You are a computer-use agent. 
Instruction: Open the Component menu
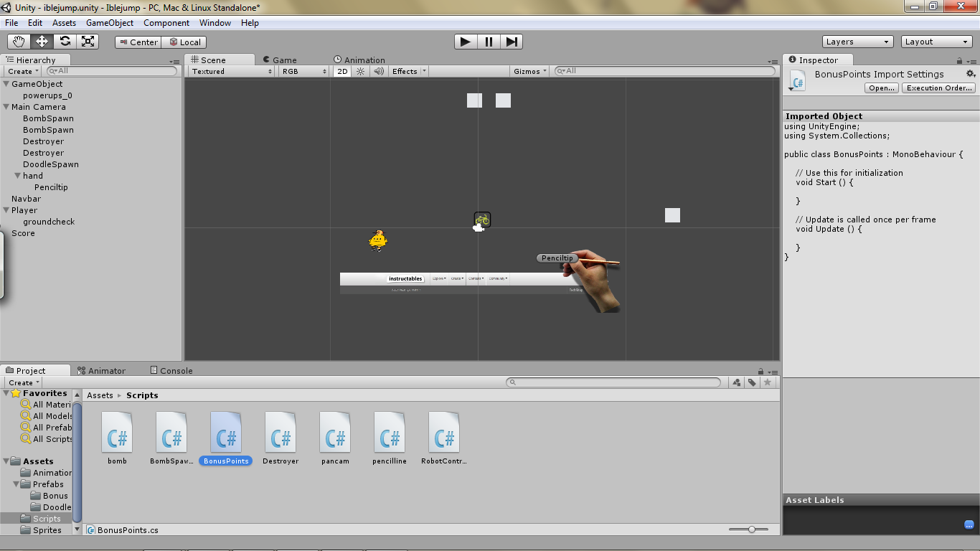pos(166,23)
